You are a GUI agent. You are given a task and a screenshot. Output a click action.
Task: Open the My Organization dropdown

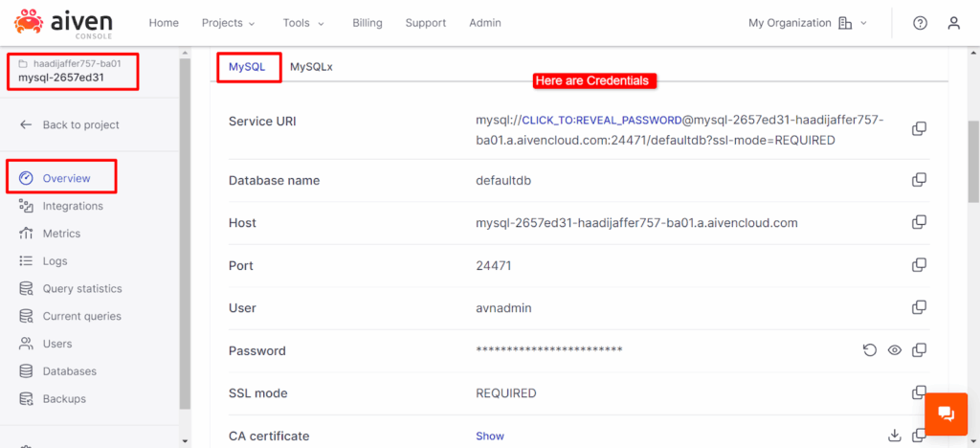tap(807, 23)
